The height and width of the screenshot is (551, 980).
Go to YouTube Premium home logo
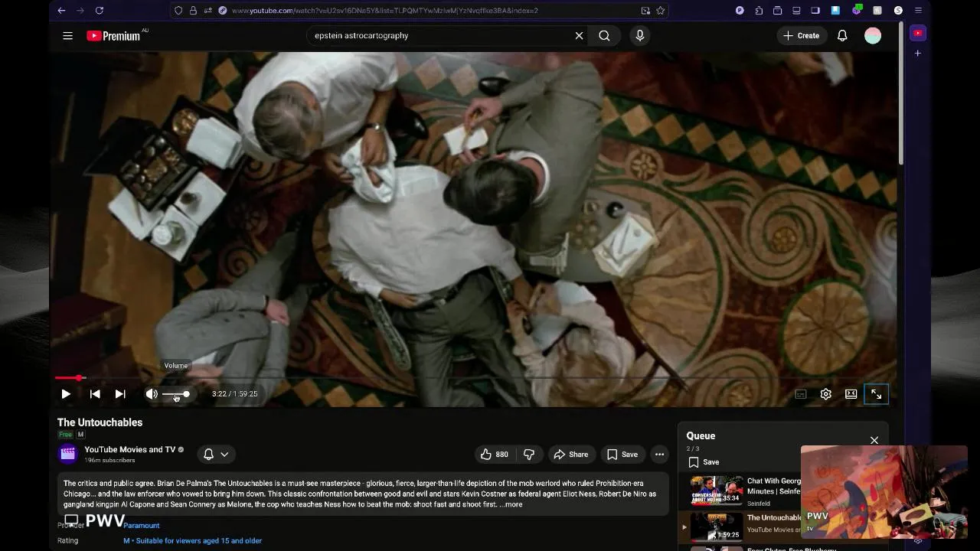tap(114, 35)
